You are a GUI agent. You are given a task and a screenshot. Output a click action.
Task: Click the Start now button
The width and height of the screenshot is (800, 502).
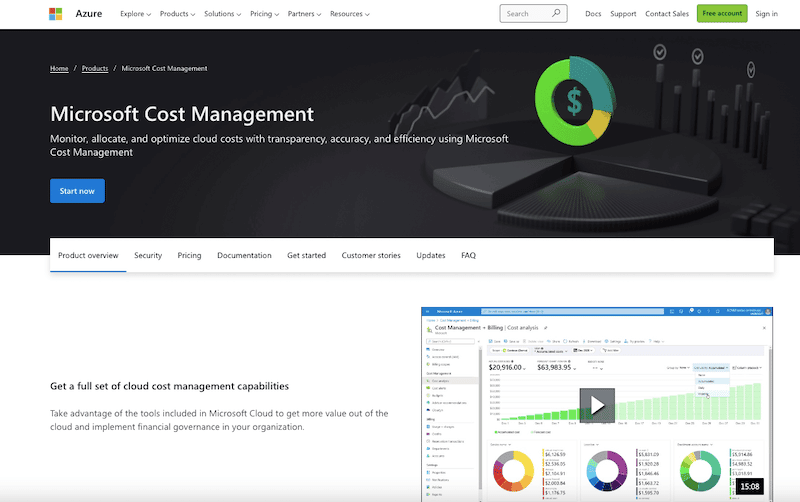coord(77,191)
